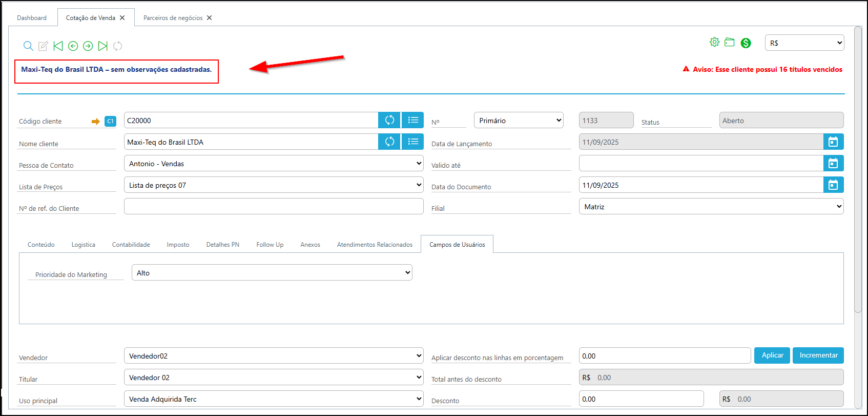
Task: Open the list icon beside Código cliente
Action: pyautogui.click(x=413, y=120)
